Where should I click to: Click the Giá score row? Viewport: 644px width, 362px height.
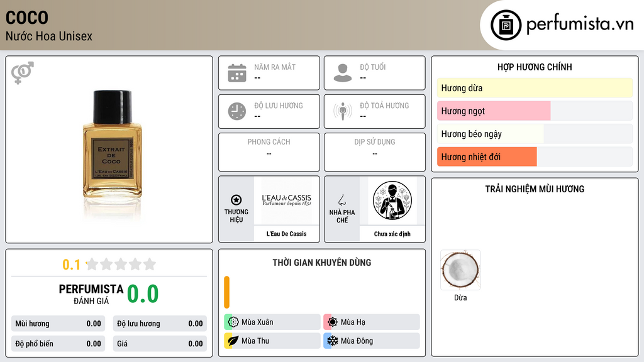(x=160, y=344)
